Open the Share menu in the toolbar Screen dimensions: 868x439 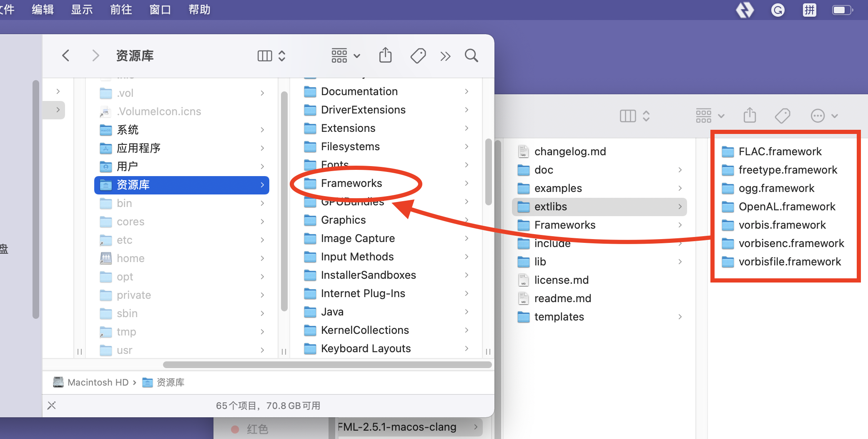[x=385, y=55]
